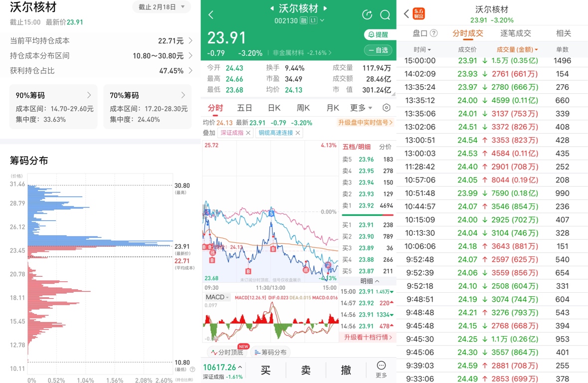Screen dimensions: 588x383
Task: Select the 五档/明细 tab
Action: (x=356, y=147)
